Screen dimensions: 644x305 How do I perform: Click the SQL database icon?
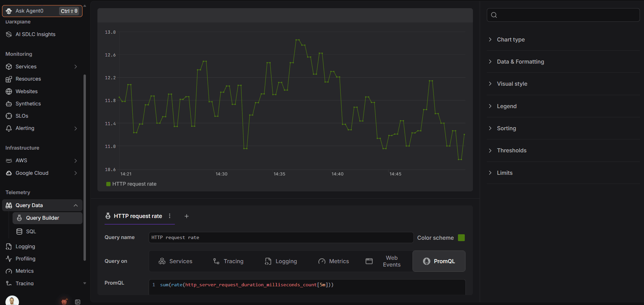click(x=19, y=232)
